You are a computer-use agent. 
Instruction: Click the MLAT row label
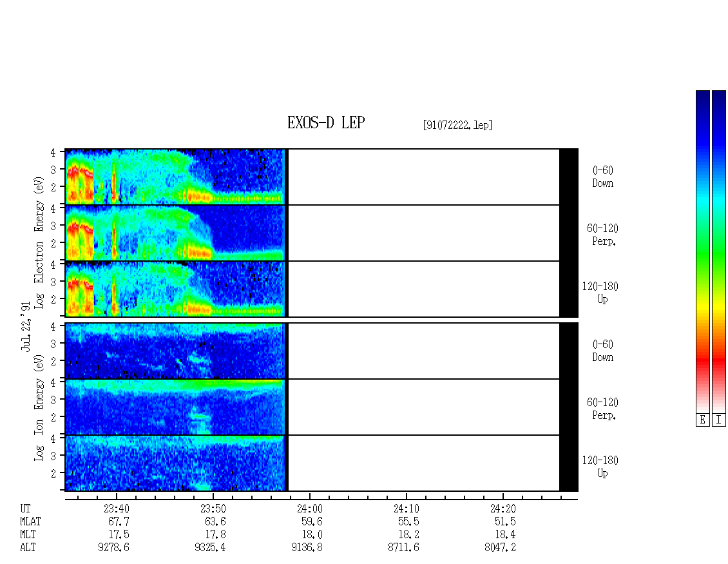(31, 521)
